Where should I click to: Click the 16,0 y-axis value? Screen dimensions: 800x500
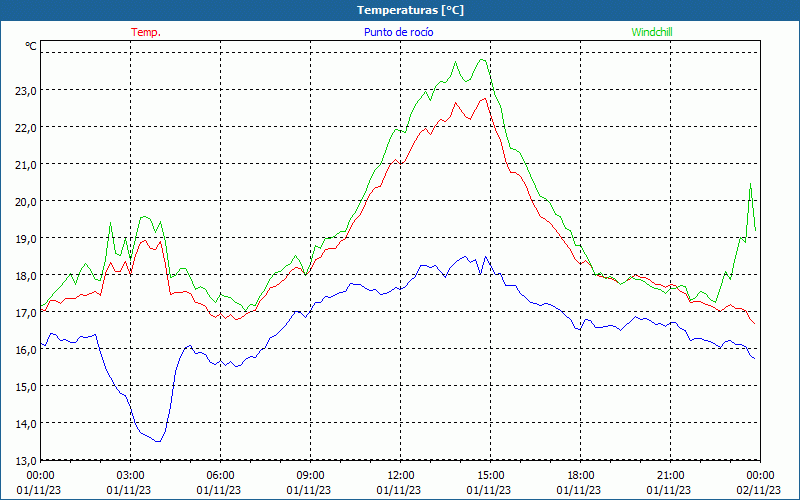point(26,349)
